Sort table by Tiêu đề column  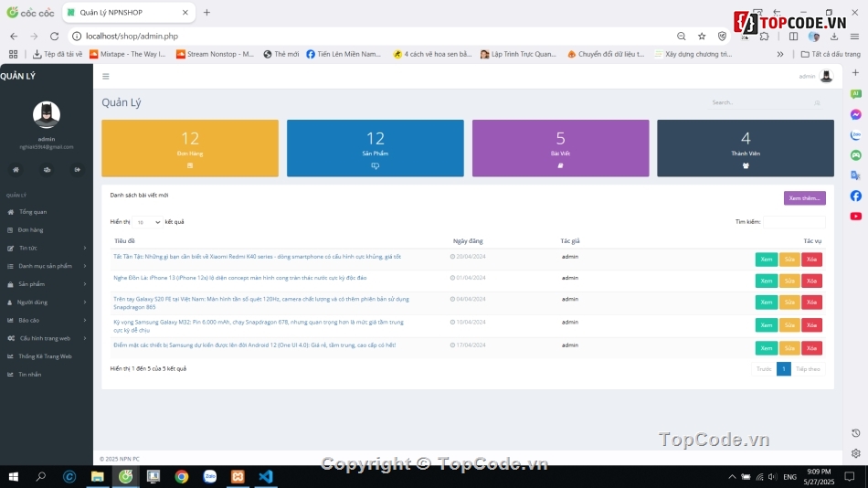coord(124,241)
